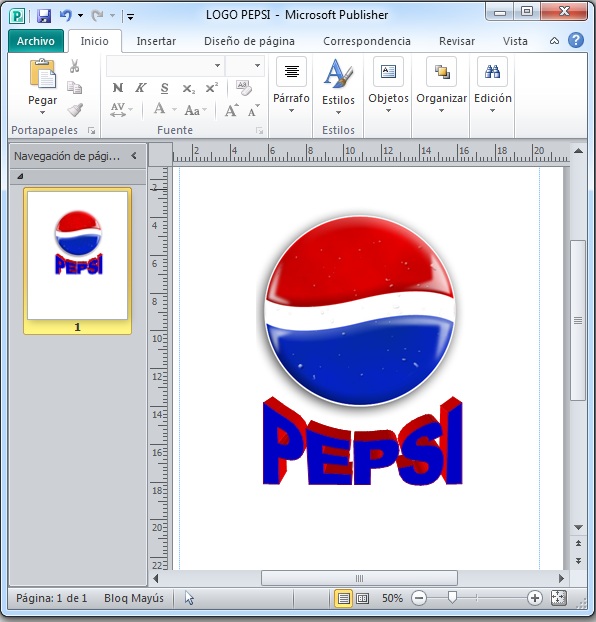Image resolution: width=596 pixels, height=622 pixels.
Task: Open Fuente dialog launcher
Action: [260, 131]
